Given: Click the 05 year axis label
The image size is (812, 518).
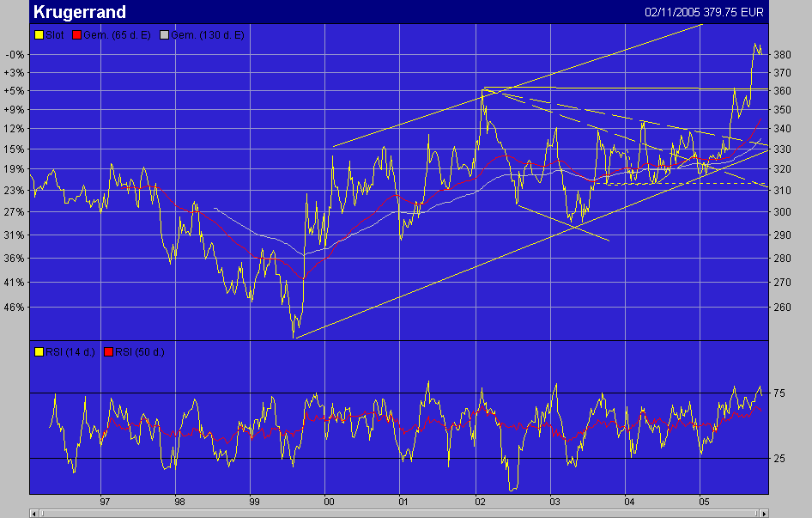Looking at the screenshot, I should [x=704, y=502].
